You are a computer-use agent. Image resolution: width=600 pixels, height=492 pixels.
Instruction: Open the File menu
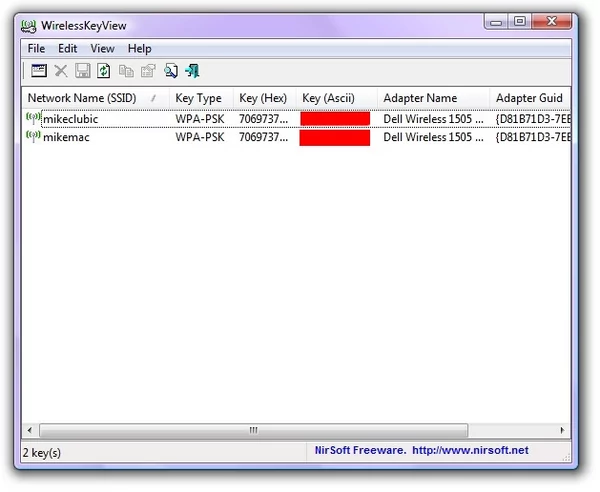pos(36,49)
